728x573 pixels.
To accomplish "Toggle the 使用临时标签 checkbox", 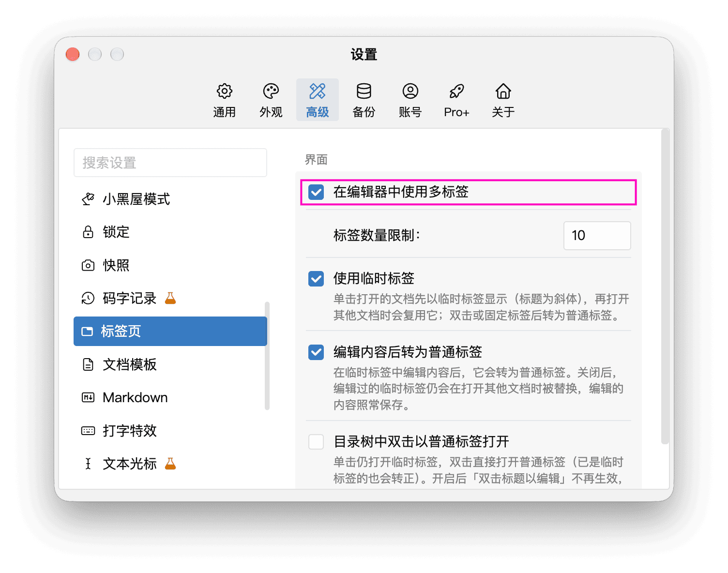I will click(316, 279).
